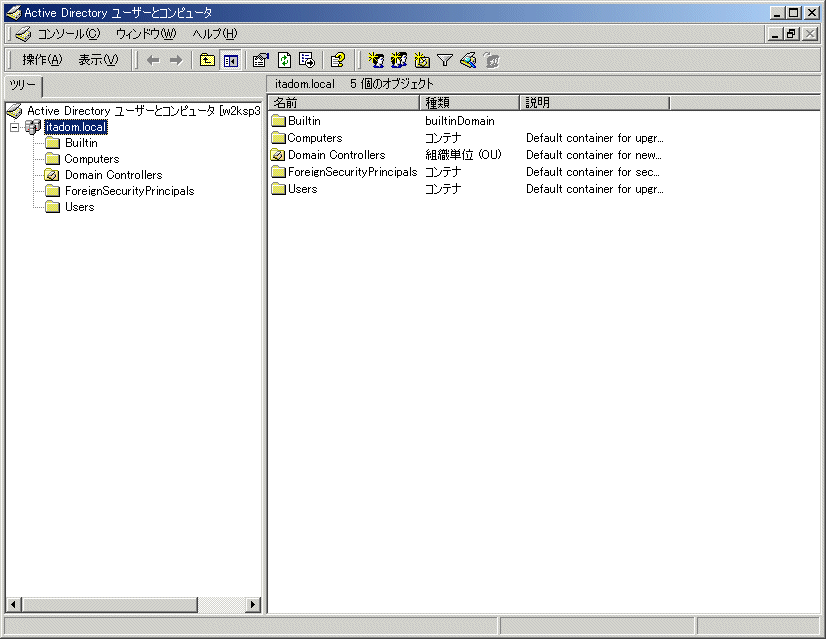This screenshot has height=639, width=826.
Task: Open the コンソール(C) menu
Action: point(68,34)
